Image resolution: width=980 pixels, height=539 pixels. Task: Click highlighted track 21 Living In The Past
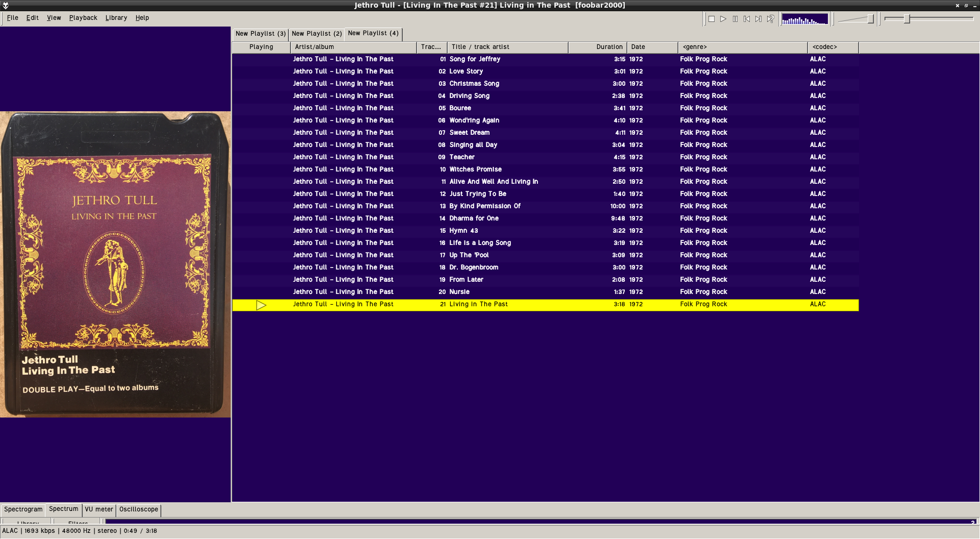click(545, 305)
